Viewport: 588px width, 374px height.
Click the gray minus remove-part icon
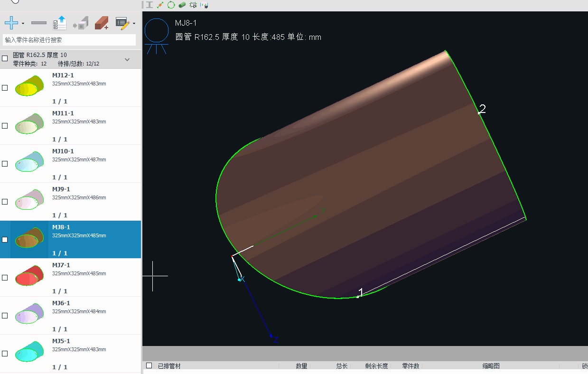38,23
